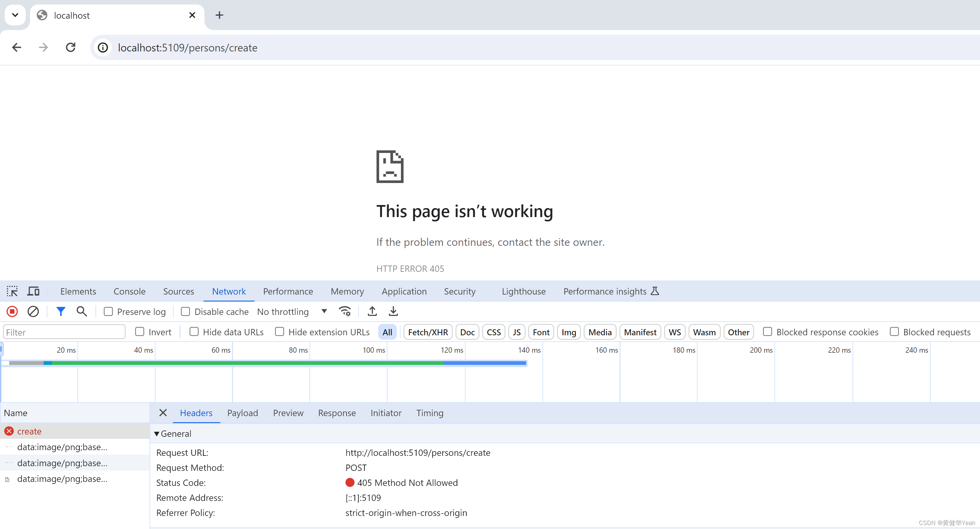Toggle the network filter funnel icon
The width and height of the screenshot is (980, 529).
pos(60,312)
